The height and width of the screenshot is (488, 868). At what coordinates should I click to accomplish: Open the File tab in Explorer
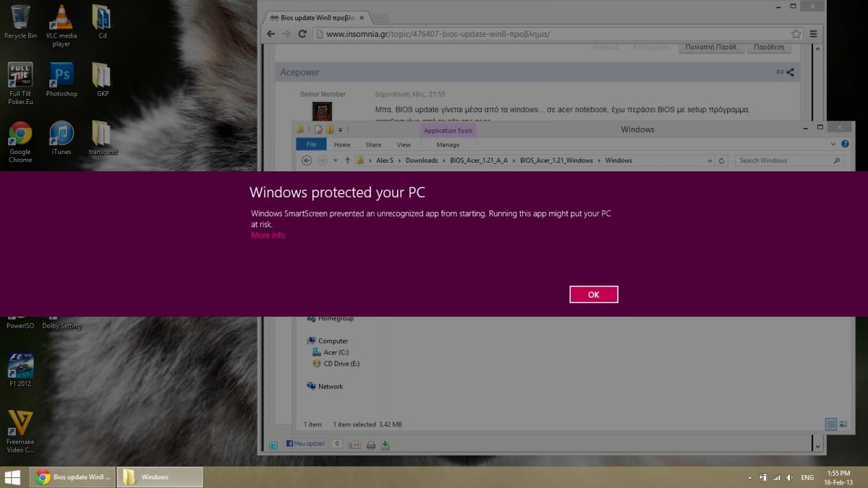(x=311, y=145)
